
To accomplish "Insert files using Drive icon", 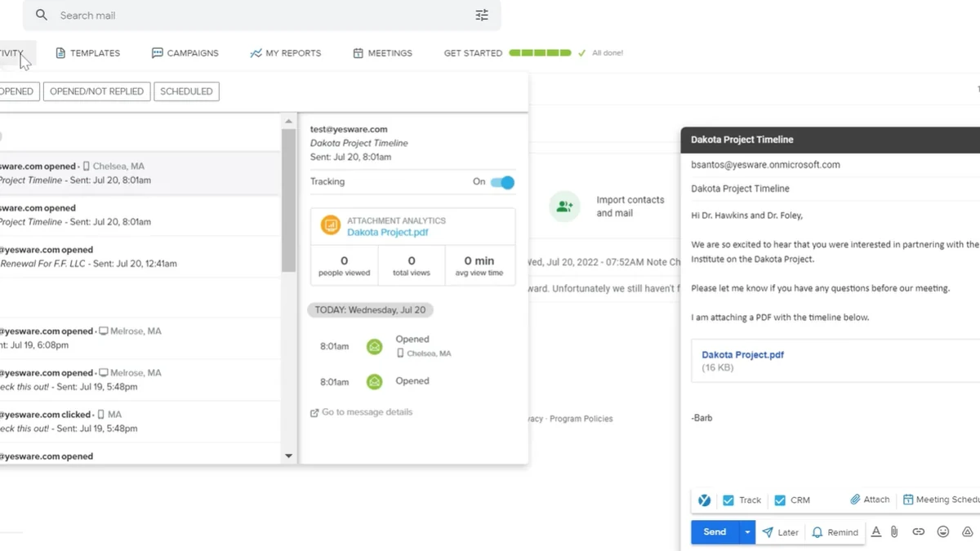I will (967, 532).
